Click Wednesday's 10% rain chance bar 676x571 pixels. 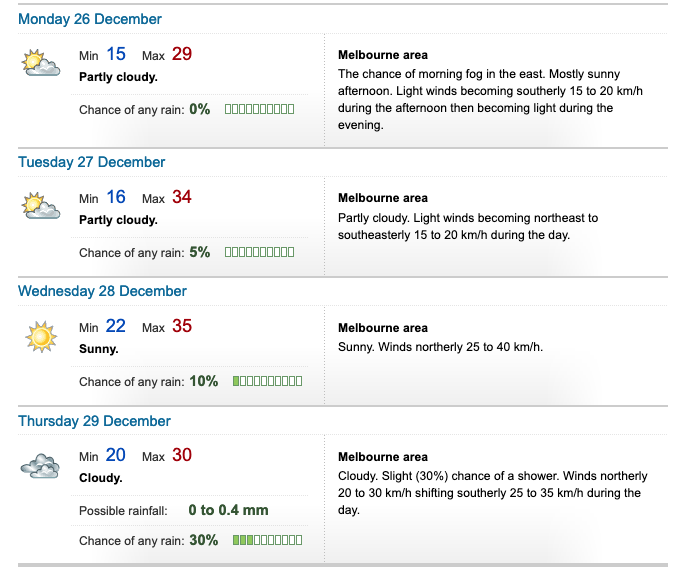(267, 381)
